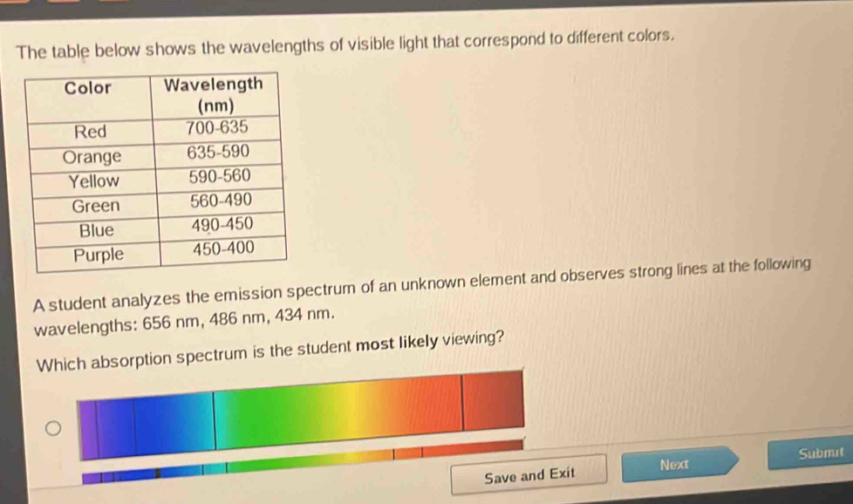Viewport: 853px width, 504px height.
Task: Click the 'Red' table cell
Action: (91, 133)
